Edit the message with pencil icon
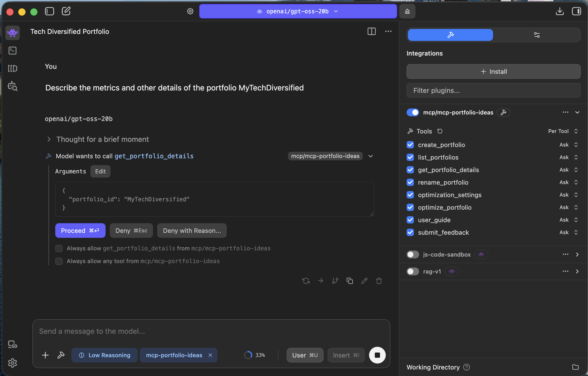 pyautogui.click(x=364, y=281)
